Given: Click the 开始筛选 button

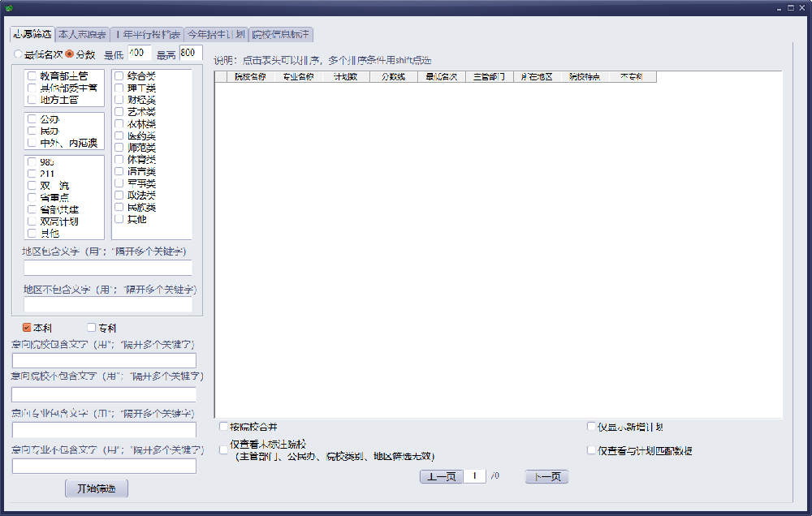Looking at the screenshot, I should click(x=97, y=488).
